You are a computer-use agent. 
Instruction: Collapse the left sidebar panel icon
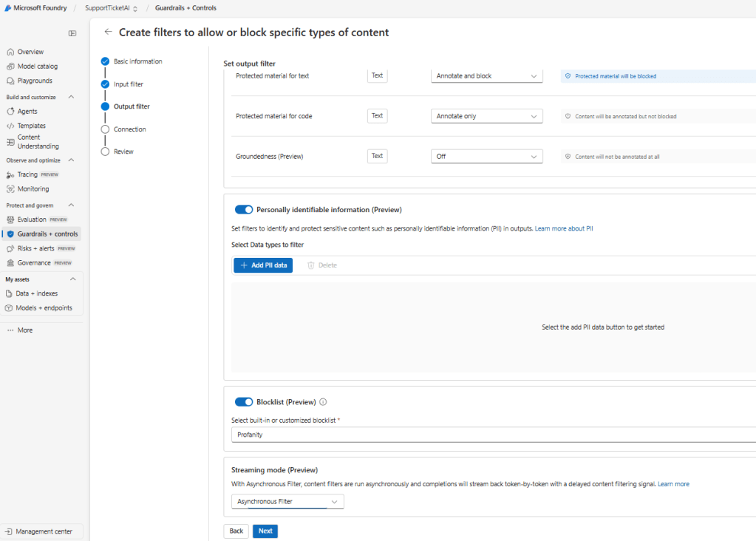tap(72, 33)
